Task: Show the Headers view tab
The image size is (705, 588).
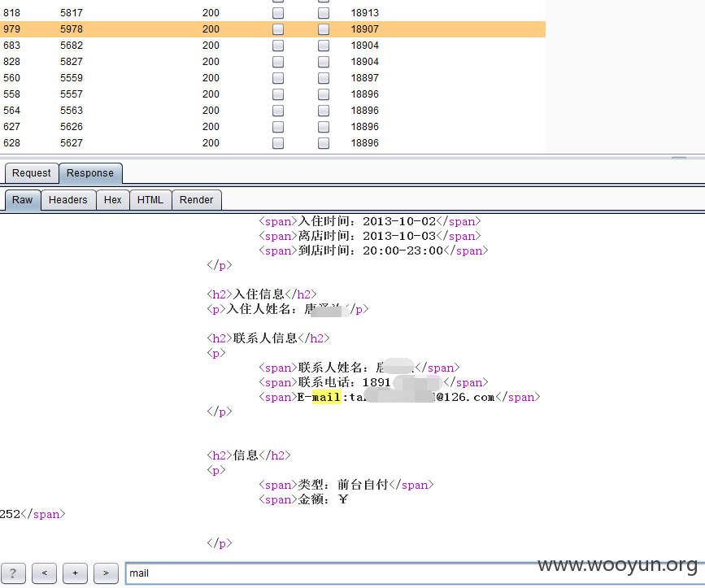Action: click(x=67, y=200)
